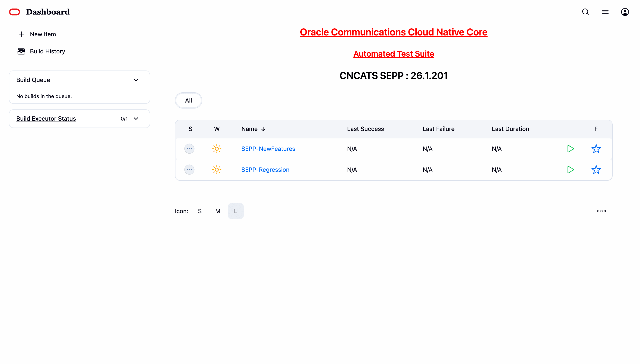The height and width of the screenshot is (364, 640).
Task: Click the Oracle logo icon
Action: point(15,12)
